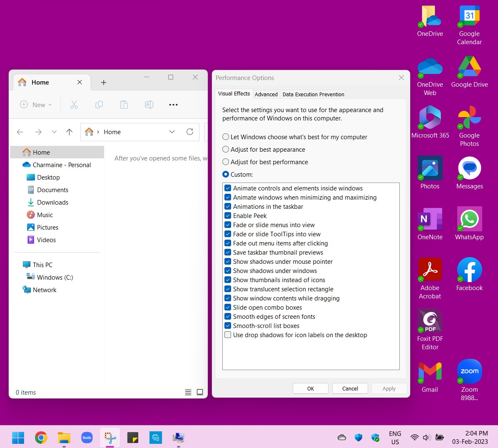
Task: Open the See more three-dots menu
Action: (x=173, y=105)
